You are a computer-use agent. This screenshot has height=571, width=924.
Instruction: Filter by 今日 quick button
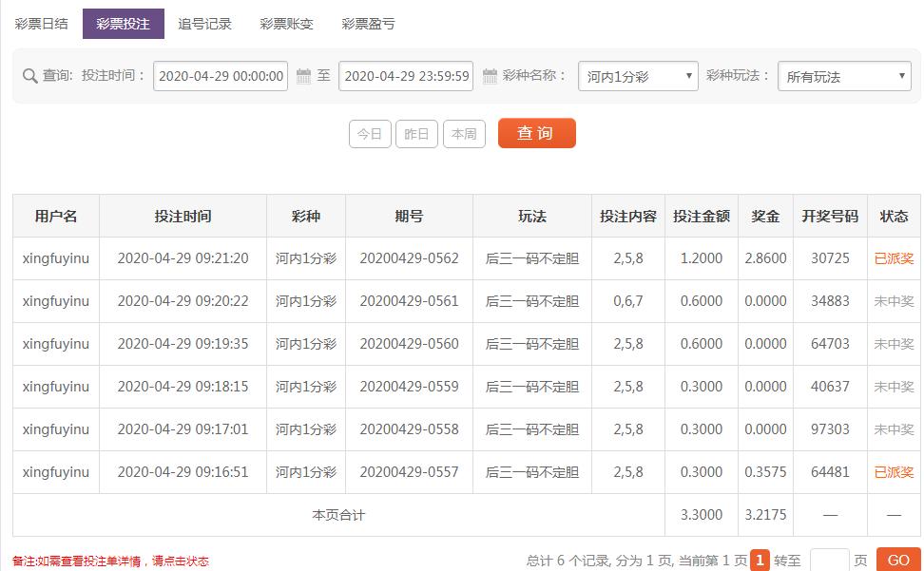(x=370, y=134)
